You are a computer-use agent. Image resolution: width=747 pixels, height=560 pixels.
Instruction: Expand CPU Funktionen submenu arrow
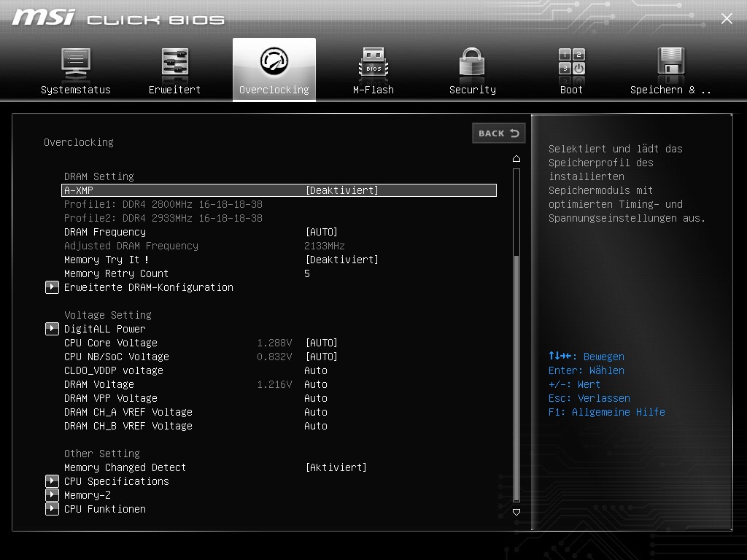tap(52, 508)
